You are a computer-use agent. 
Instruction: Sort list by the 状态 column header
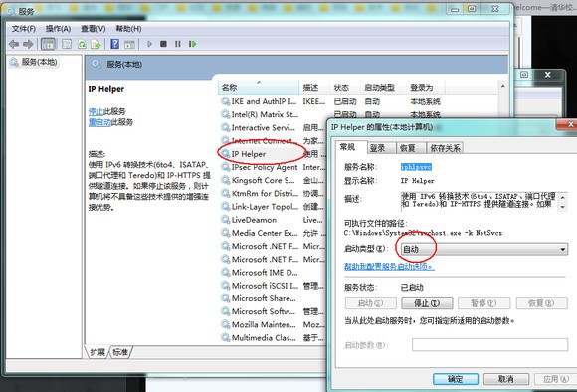tap(345, 88)
